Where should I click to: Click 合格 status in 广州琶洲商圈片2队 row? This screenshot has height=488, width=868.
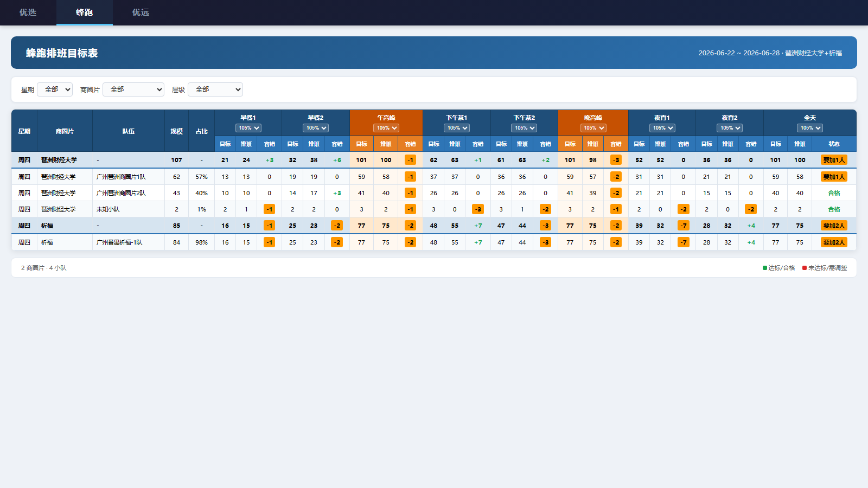[x=834, y=193]
